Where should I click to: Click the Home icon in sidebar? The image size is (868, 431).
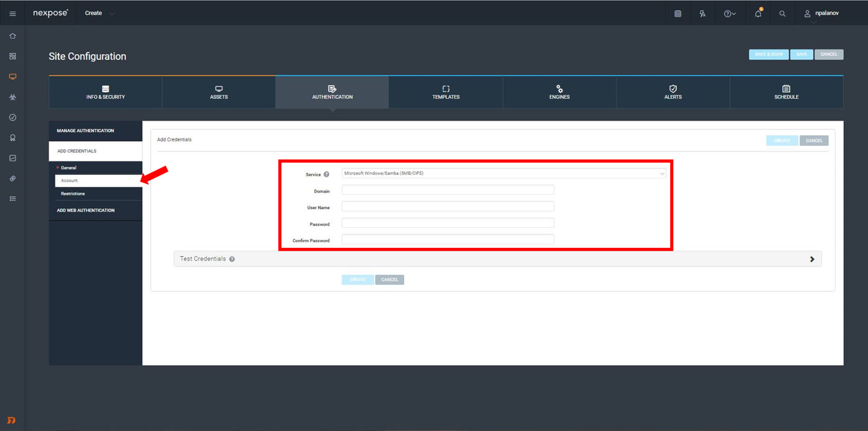(x=13, y=36)
